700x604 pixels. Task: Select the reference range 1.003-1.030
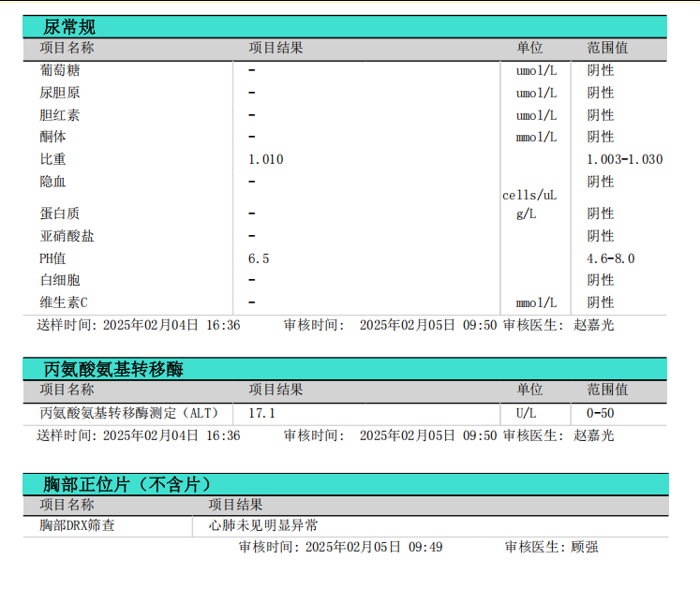(x=624, y=160)
